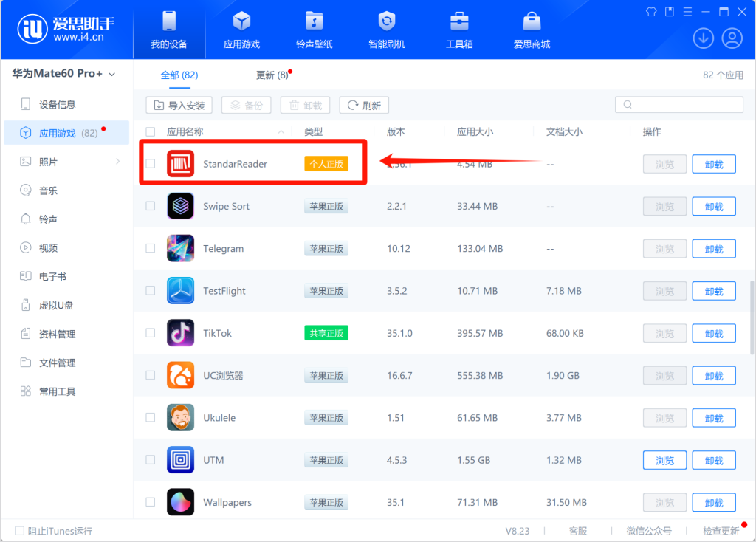This screenshot has width=756, height=542.
Task: Click 卸载 for the StandarReader row
Action: point(714,165)
